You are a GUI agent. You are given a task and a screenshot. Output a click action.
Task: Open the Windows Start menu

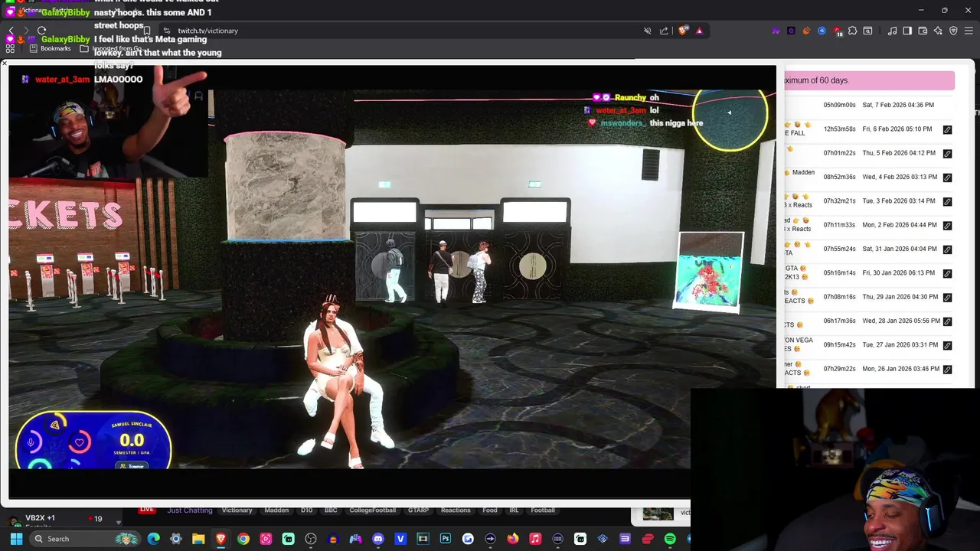[x=16, y=539]
